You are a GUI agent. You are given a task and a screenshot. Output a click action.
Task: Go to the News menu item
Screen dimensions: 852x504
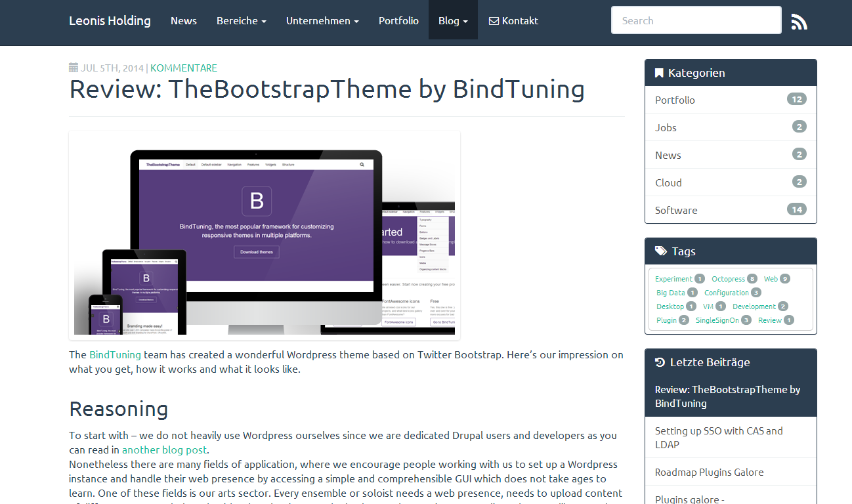[x=184, y=21]
